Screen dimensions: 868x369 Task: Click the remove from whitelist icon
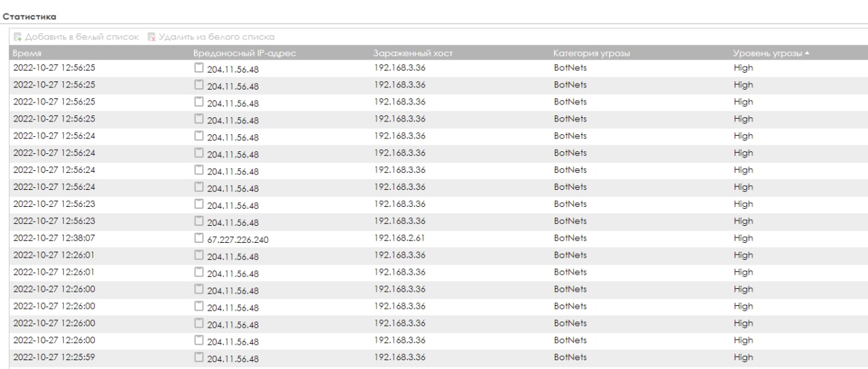point(152,37)
